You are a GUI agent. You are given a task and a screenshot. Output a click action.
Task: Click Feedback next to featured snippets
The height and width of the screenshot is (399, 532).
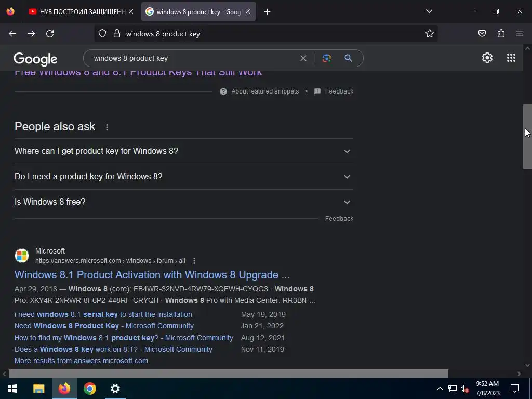tap(339, 91)
